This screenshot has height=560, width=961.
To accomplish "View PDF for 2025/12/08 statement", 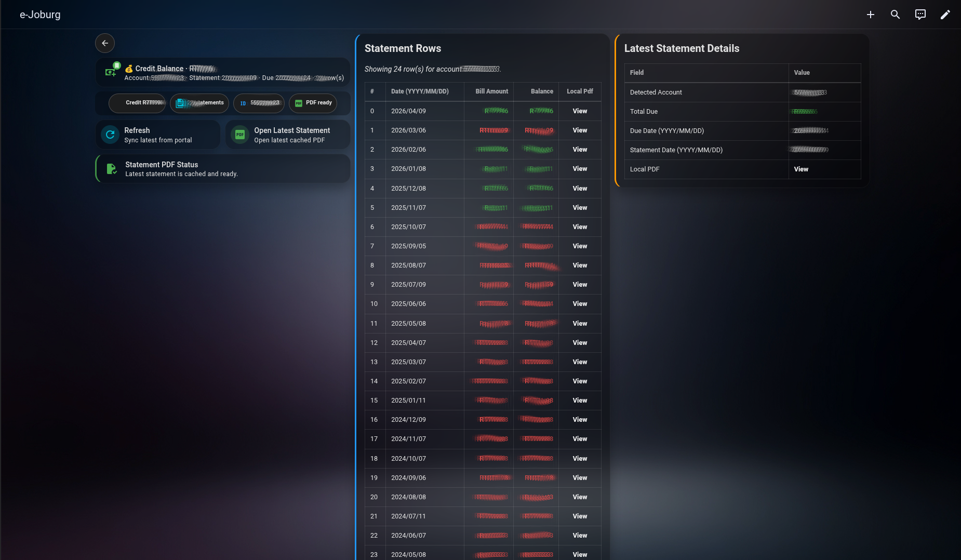I will pos(580,189).
